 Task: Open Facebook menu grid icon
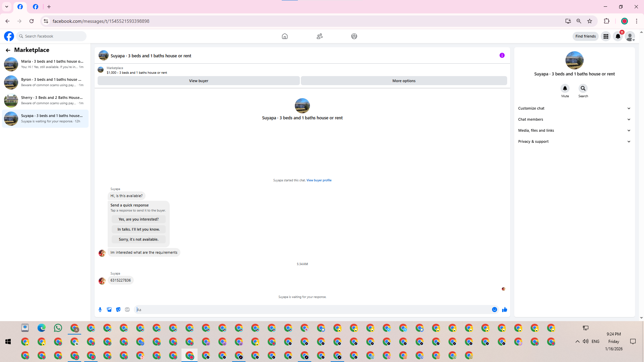click(x=606, y=36)
